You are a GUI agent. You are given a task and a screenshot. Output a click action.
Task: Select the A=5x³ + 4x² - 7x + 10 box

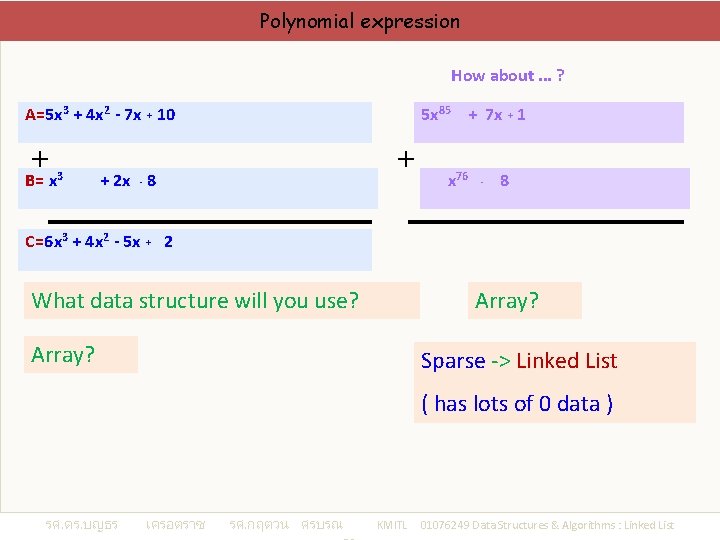click(198, 121)
